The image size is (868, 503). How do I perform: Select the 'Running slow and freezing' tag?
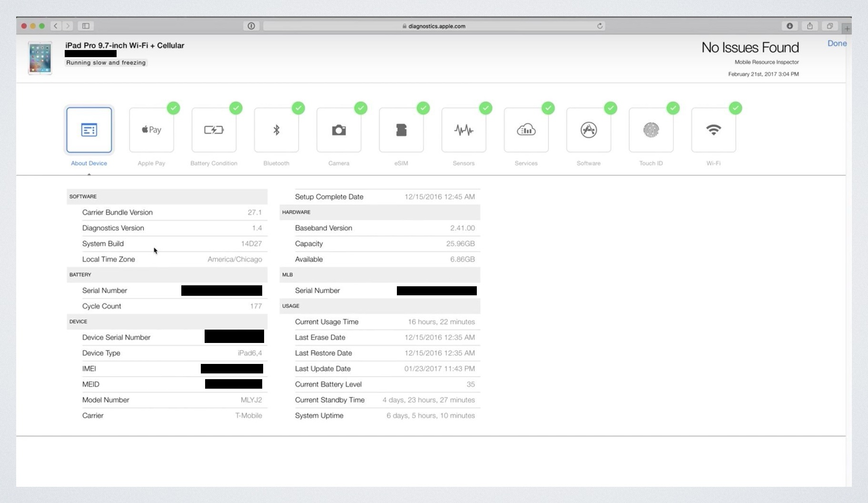click(106, 62)
